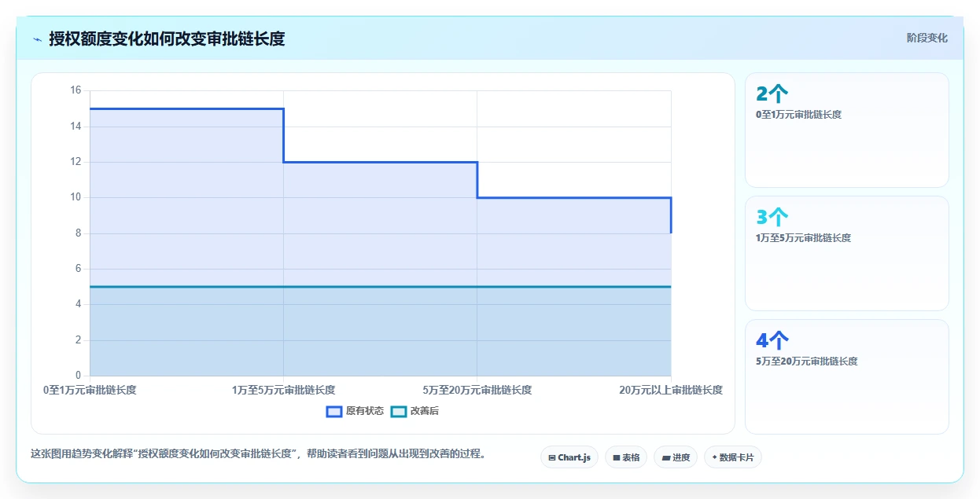
Task: Click the y-axis value 10
Action: 76,197
